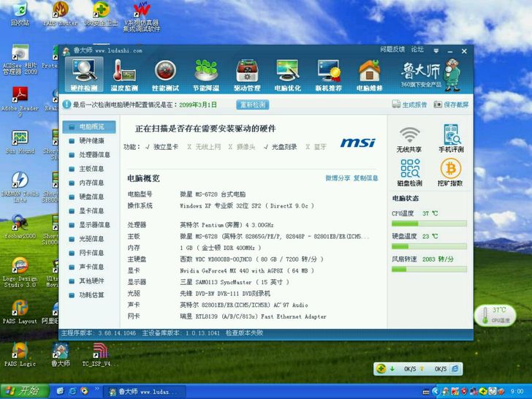Image resolution: width=532 pixels, height=399 pixels.
Task: Open the 新机推荐 new PC recommendations
Action: [328, 75]
